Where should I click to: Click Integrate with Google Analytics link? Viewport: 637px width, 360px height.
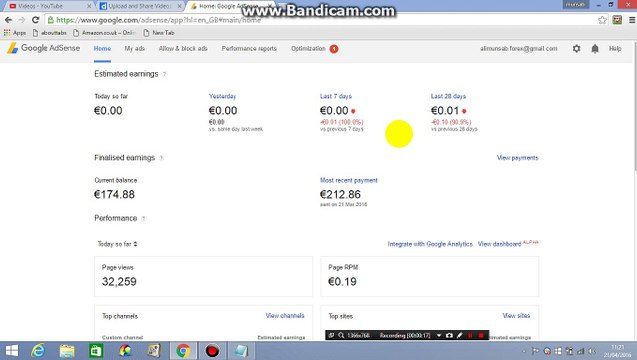click(430, 244)
